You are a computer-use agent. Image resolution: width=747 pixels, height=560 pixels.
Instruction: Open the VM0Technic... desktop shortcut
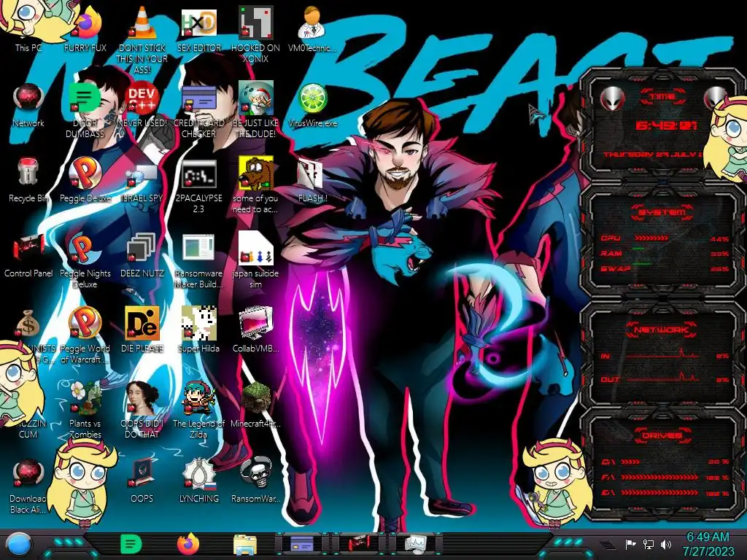312,24
